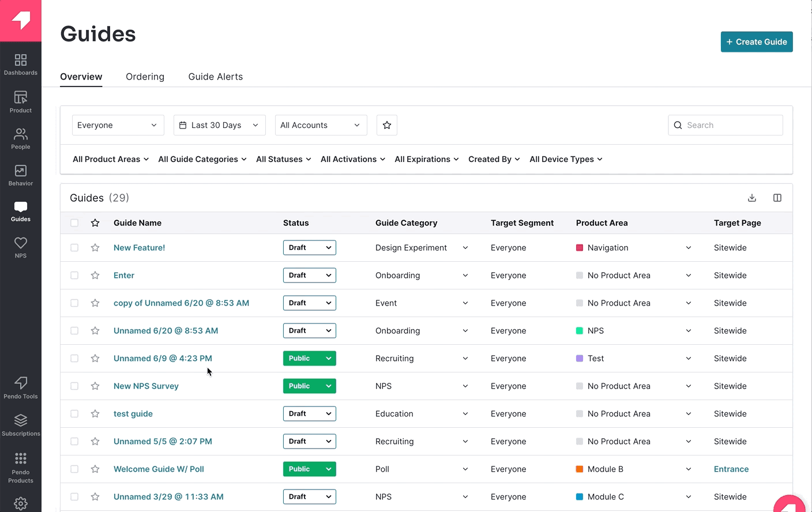Select the Welcome Guide W/ Poll checkbox
The width and height of the screenshot is (812, 512).
pos(74,469)
